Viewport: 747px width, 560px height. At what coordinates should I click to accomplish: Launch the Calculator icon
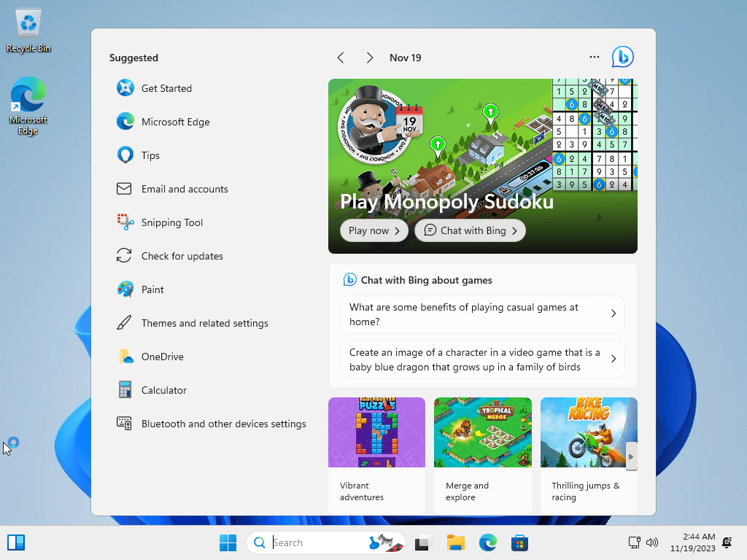coord(125,389)
